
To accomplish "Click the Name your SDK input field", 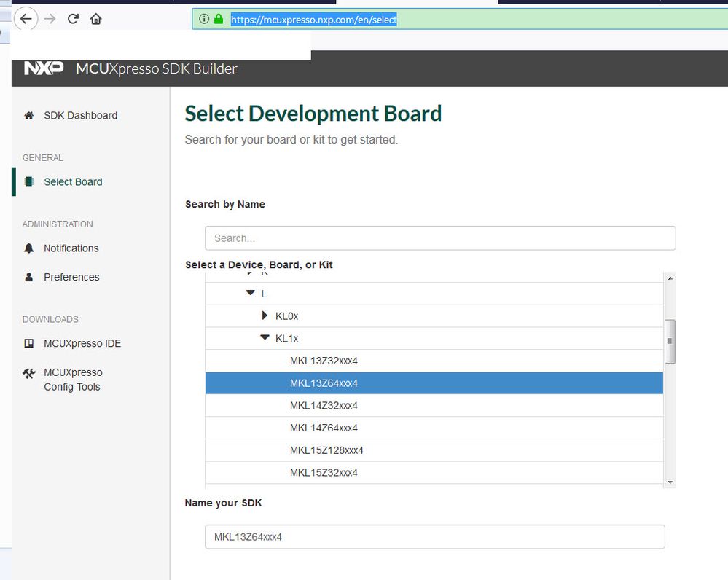I will tap(434, 537).
